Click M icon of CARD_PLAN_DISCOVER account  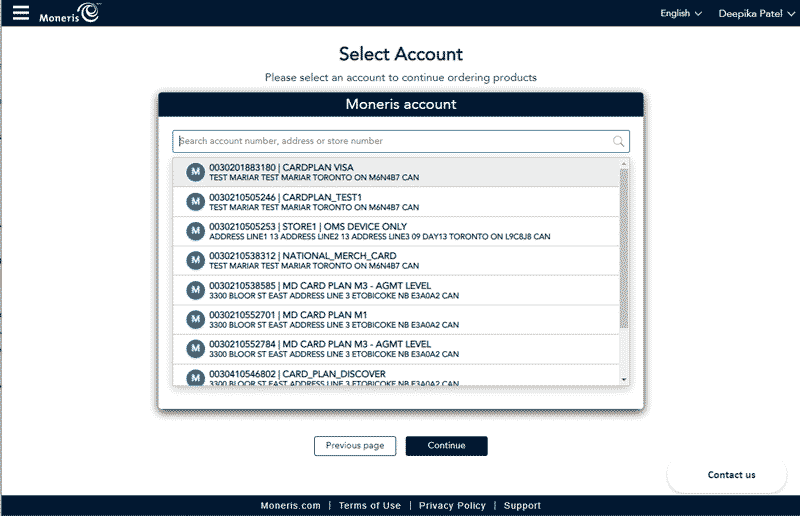[195, 378]
